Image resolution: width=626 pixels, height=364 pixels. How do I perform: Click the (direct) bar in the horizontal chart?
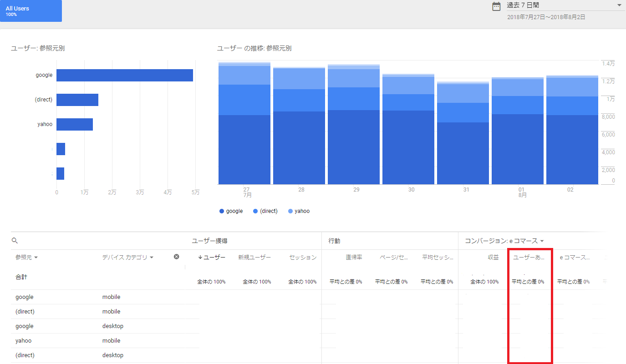click(x=77, y=100)
